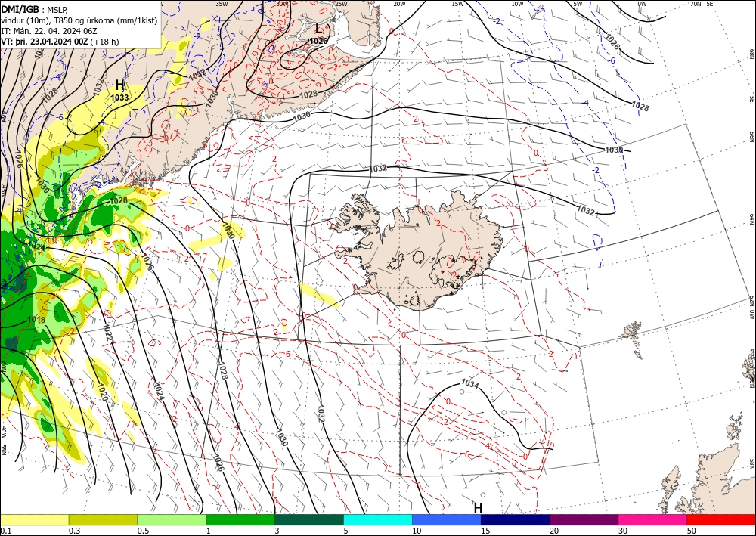Click the 30W longitude label

coord(283,3)
